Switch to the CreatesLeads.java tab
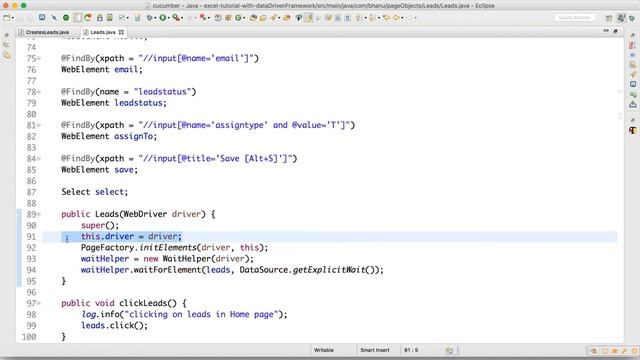 44,32
